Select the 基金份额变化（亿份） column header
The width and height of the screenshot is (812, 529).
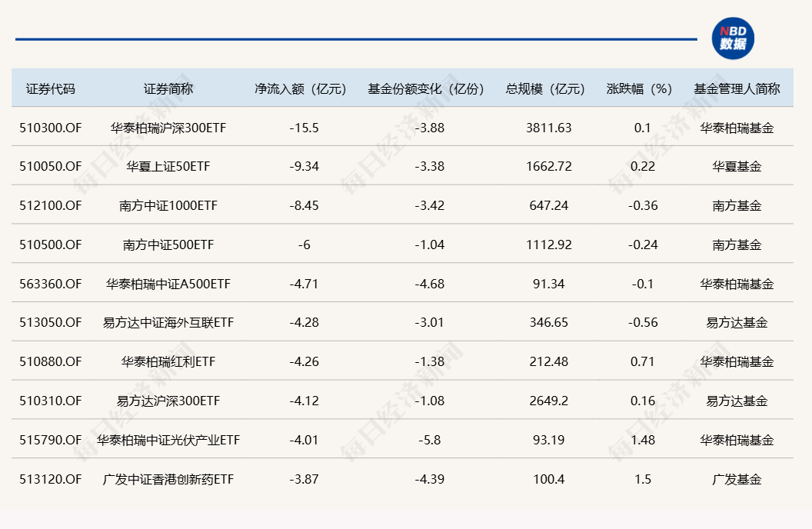(x=426, y=89)
